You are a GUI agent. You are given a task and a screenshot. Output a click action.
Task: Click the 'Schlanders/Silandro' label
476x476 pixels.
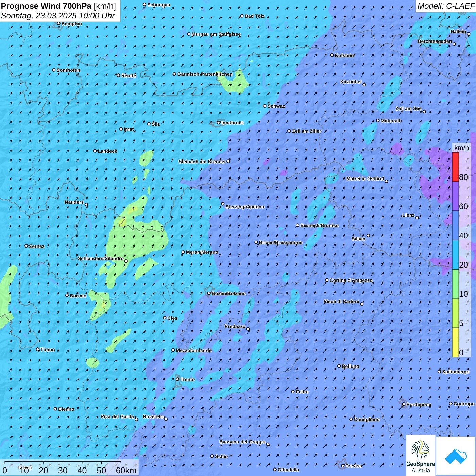click(x=101, y=258)
